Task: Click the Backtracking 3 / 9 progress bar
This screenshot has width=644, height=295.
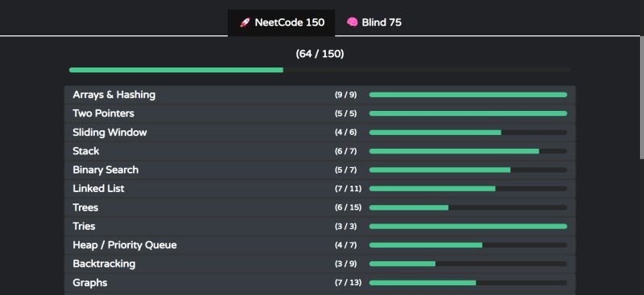Action: point(469,264)
